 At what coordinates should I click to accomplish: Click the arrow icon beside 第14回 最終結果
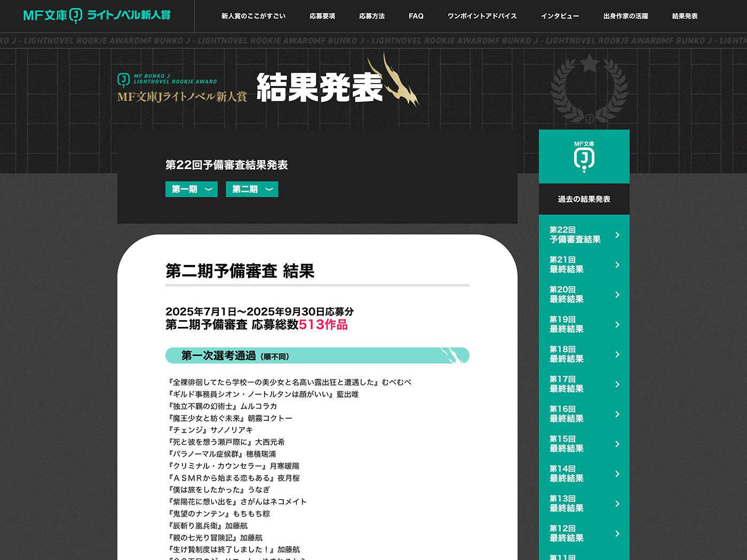pos(617,474)
